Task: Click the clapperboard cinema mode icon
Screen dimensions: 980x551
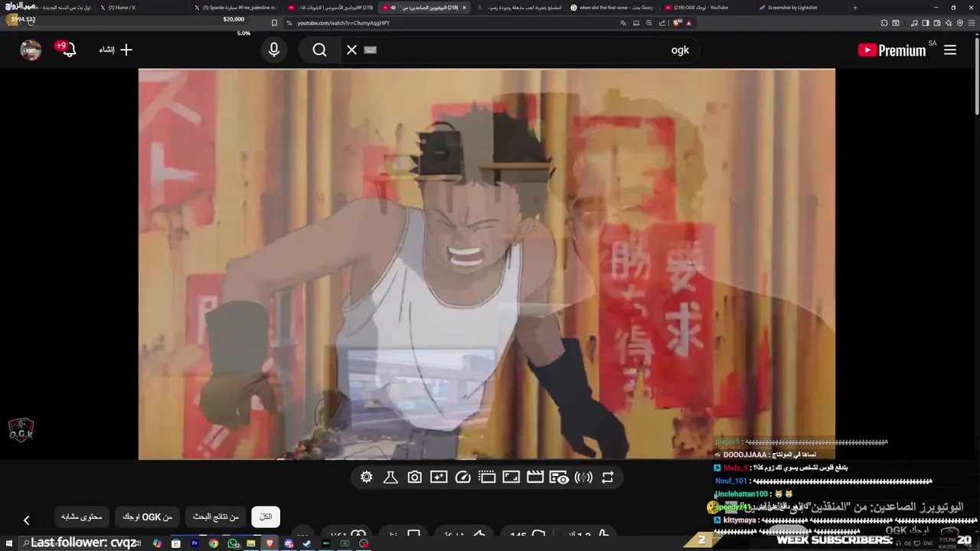Action: click(535, 478)
